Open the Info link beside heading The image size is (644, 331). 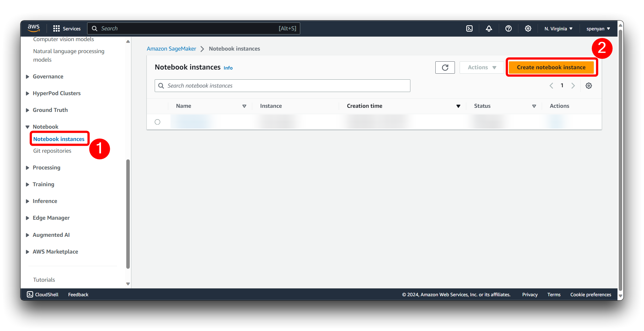[228, 68]
